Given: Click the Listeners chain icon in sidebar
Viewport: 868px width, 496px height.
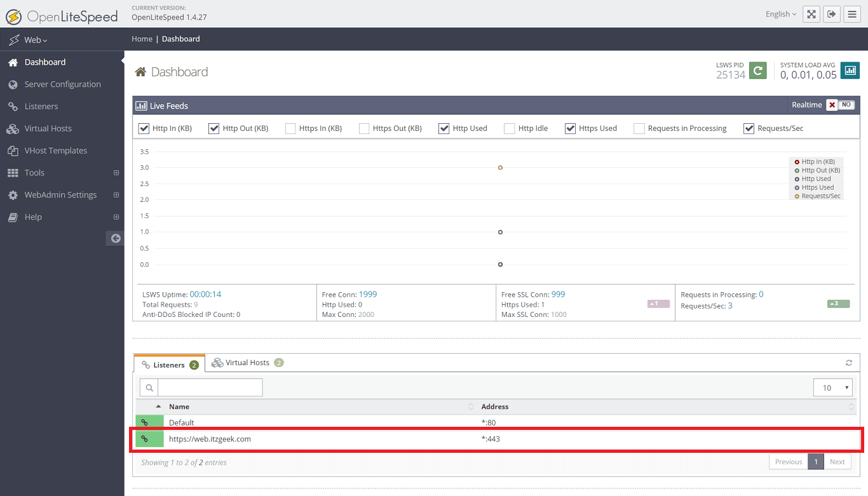Looking at the screenshot, I should point(13,107).
